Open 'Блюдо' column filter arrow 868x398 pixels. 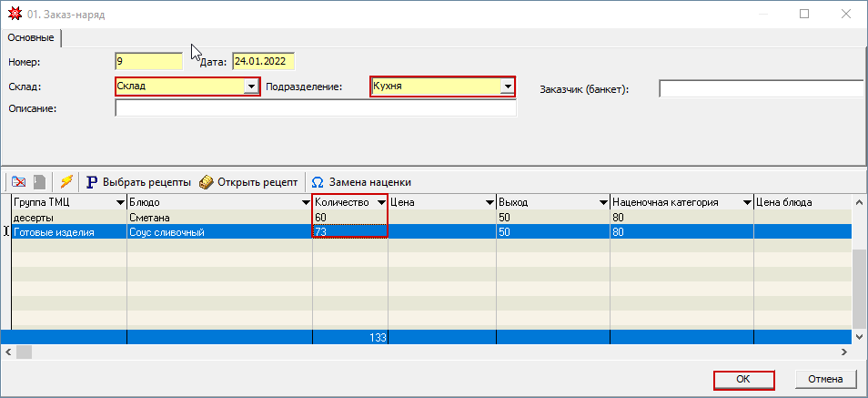pos(304,202)
